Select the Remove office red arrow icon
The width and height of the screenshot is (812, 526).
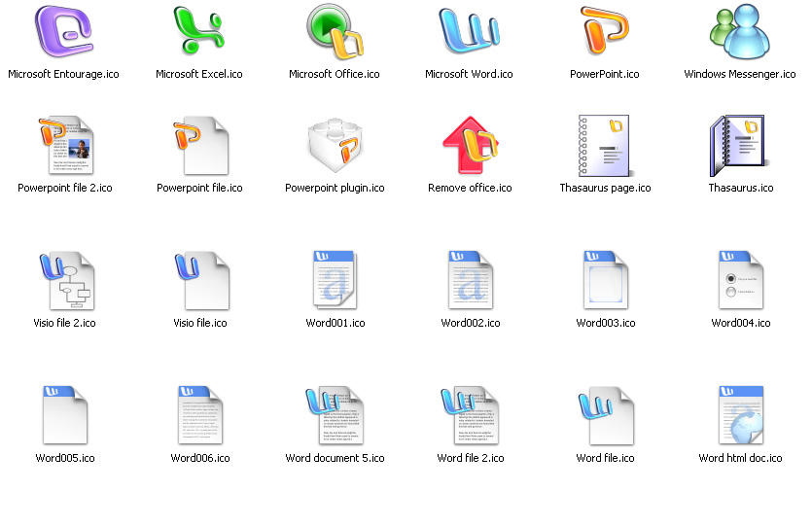tap(471, 145)
